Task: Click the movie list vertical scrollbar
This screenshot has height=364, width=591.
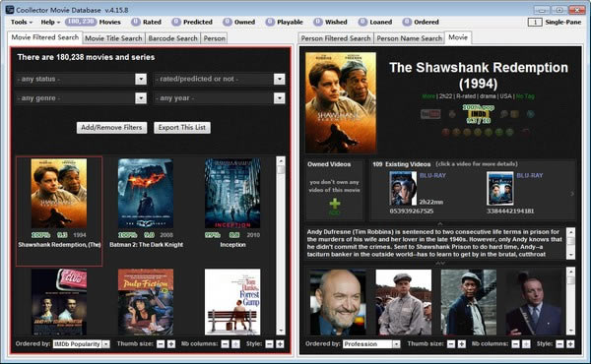Action: [281, 245]
